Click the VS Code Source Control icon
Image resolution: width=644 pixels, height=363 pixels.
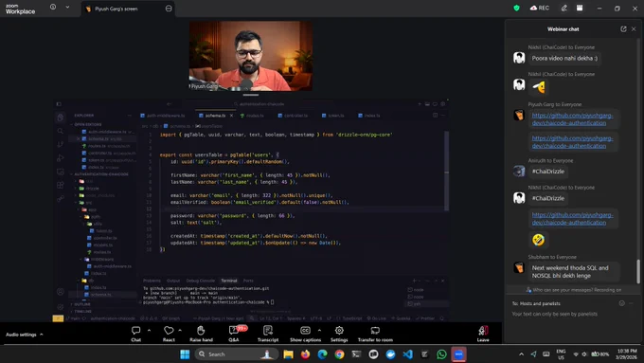coord(61,145)
